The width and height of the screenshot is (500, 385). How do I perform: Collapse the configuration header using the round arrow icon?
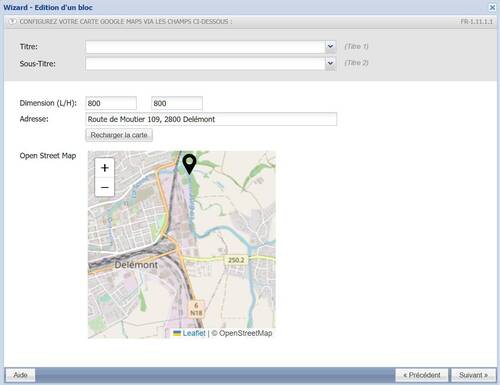coord(12,22)
